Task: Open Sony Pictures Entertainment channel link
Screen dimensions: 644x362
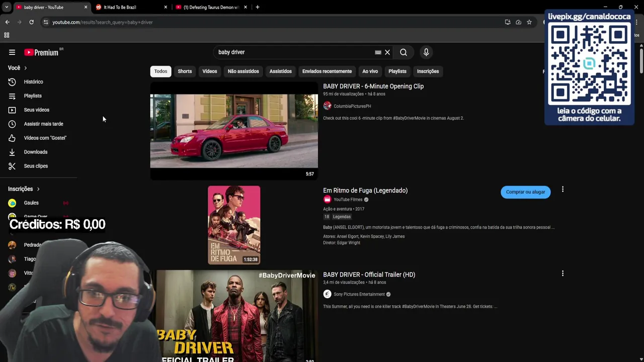Action: (x=359, y=294)
